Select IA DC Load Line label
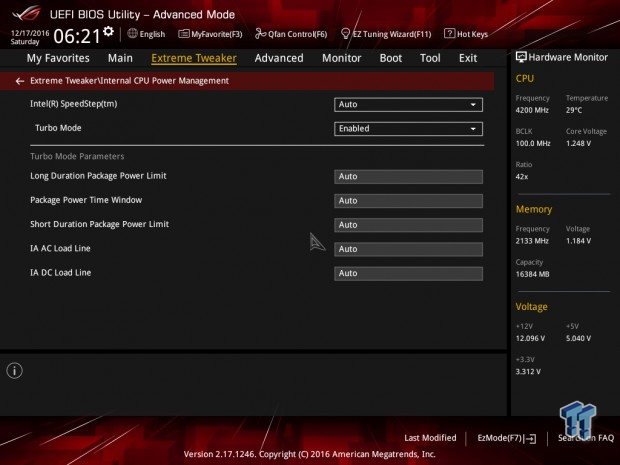Viewport: 620px width, 465px height. click(x=60, y=273)
